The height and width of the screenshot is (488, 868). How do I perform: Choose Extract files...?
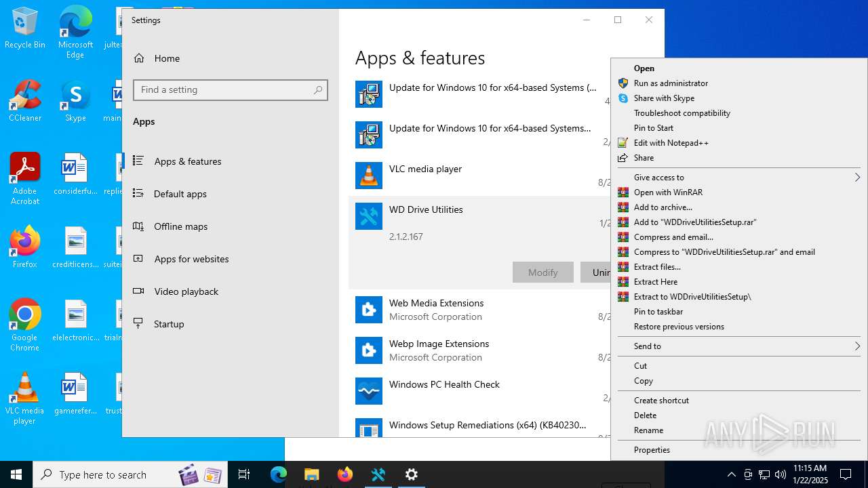(x=739, y=267)
